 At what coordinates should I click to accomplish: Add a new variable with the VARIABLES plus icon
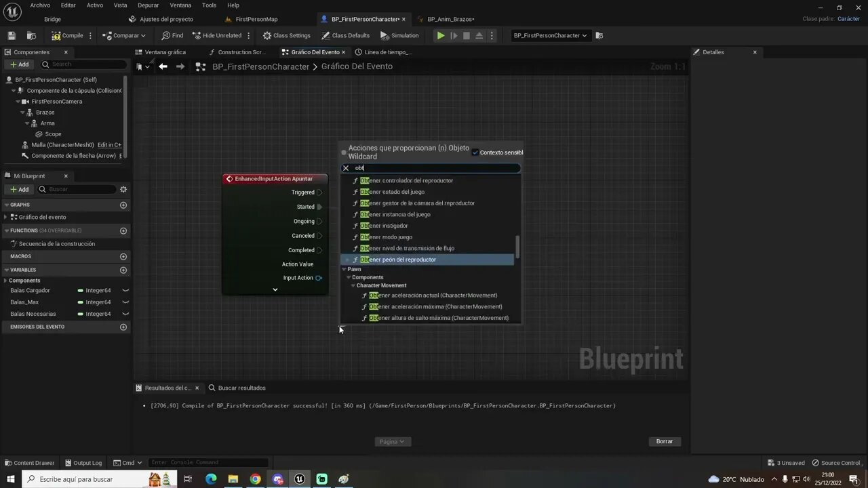coord(123,270)
